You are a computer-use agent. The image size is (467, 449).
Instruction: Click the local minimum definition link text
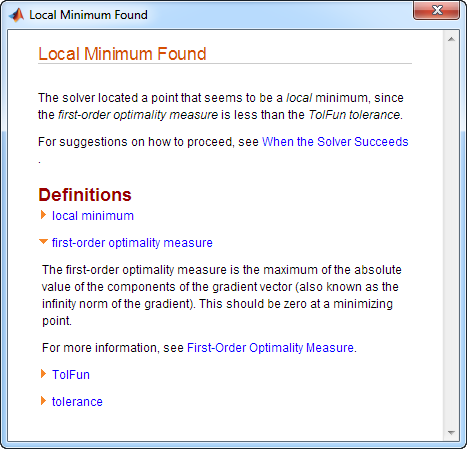tap(93, 216)
